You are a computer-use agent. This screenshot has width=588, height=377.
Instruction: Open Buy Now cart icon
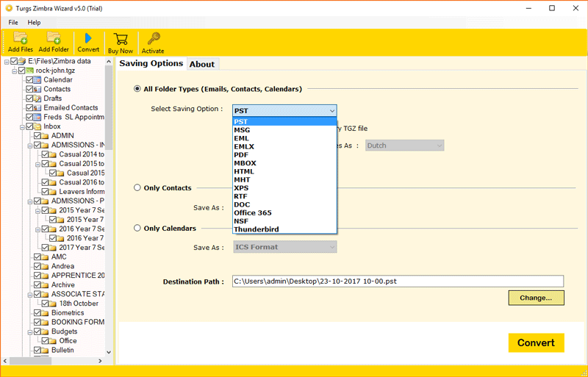click(x=121, y=38)
